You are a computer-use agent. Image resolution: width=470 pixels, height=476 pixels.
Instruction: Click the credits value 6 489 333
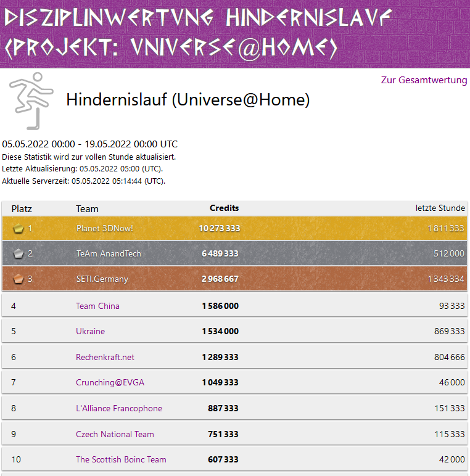point(220,253)
